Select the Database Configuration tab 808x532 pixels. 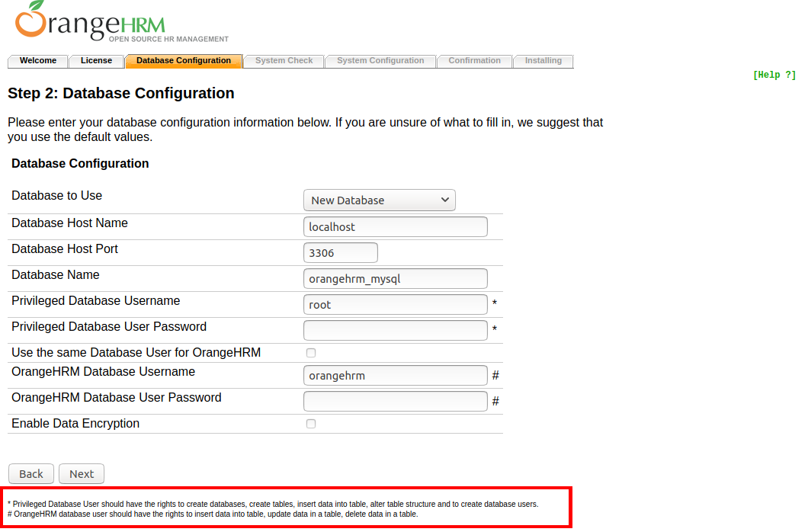pyautogui.click(x=184, y=61)
